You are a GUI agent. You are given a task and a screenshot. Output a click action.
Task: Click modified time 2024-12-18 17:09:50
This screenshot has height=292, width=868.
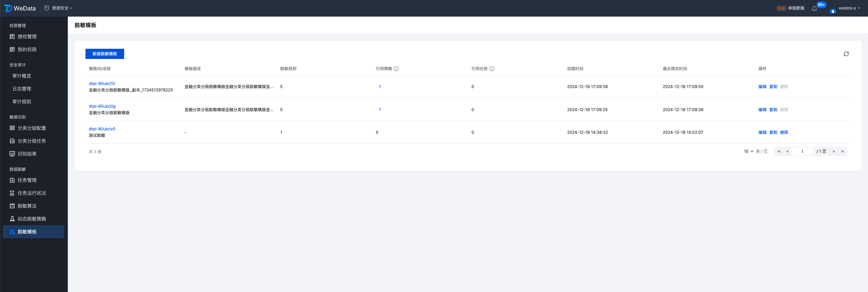click(x=683, y=87)
